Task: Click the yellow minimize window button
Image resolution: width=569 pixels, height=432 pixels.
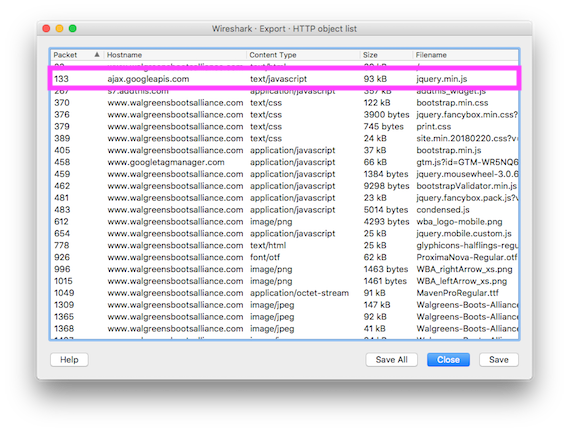Action: point(60,28)
